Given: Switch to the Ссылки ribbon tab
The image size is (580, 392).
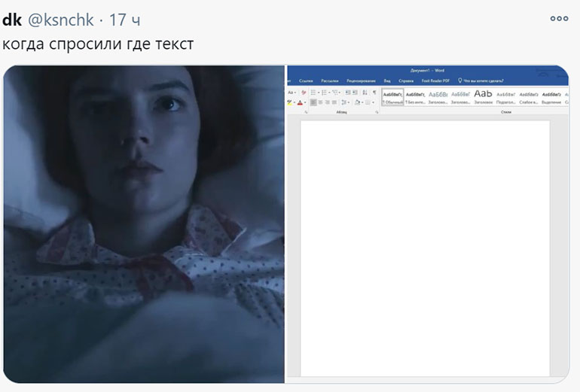Looking at the screenshot, I should coord(306,81).
